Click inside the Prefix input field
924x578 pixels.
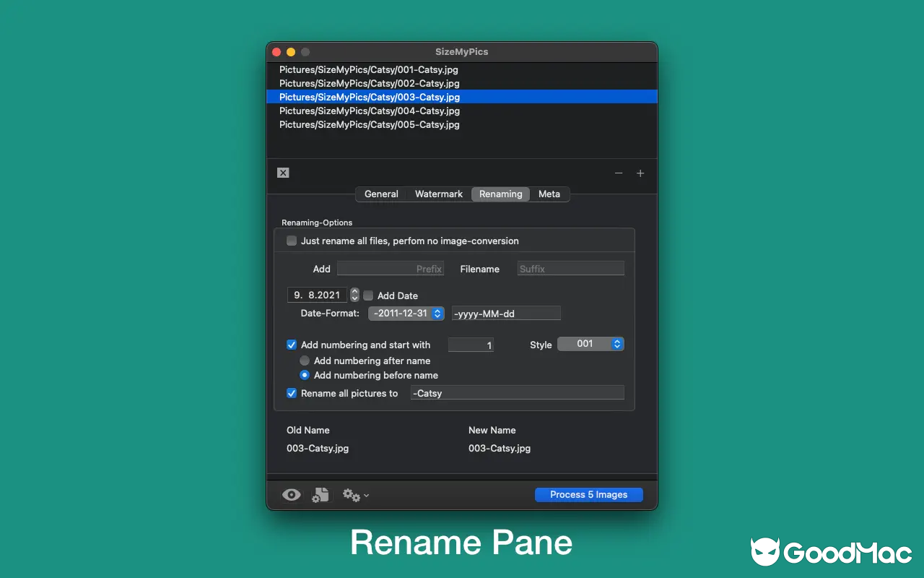391,268
